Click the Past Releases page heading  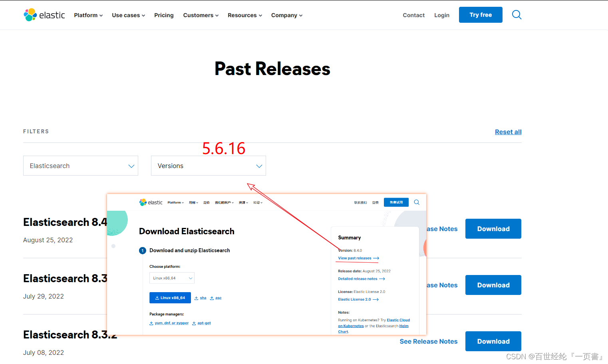pyautogui.click(x=272, y=69)
